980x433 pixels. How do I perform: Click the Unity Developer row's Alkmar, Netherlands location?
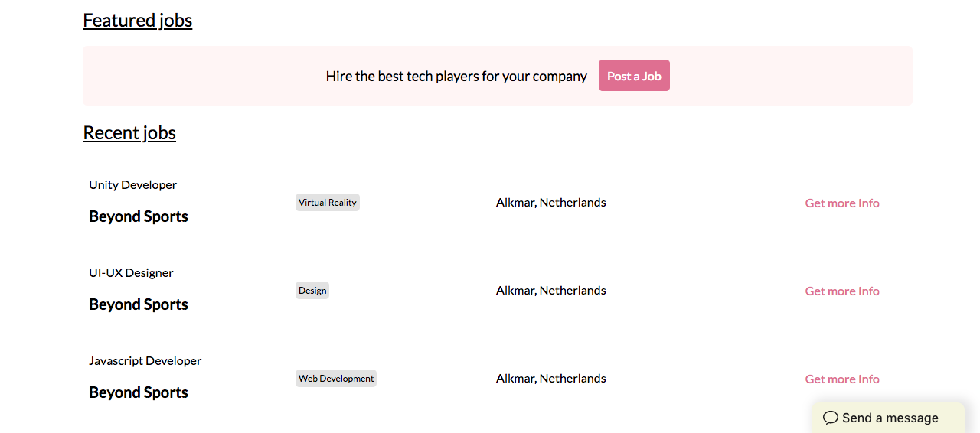pyautogui.click(x=550, y=203)
